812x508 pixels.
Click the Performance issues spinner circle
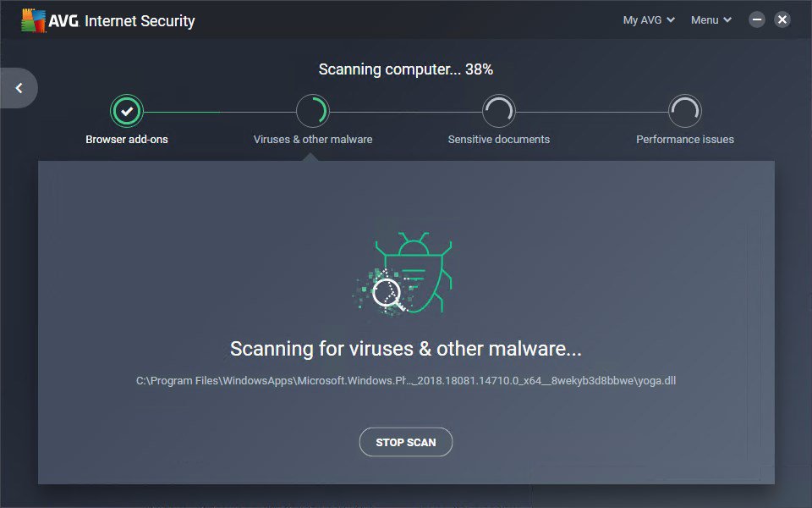(x=684, y=110)
